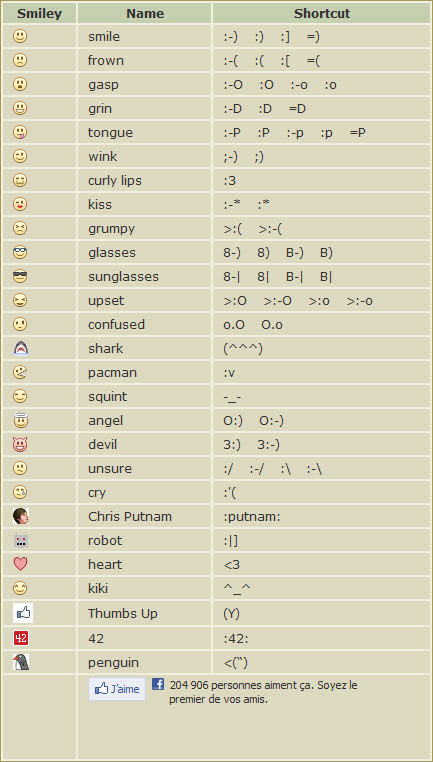The height and width of the screenshot is (762, 433).
Task: Select the kiss smiley icon
Action: 20,205
